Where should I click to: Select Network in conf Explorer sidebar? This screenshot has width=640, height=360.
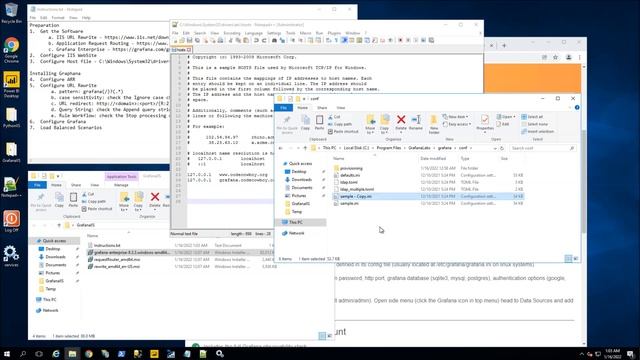tap(296, 233)
